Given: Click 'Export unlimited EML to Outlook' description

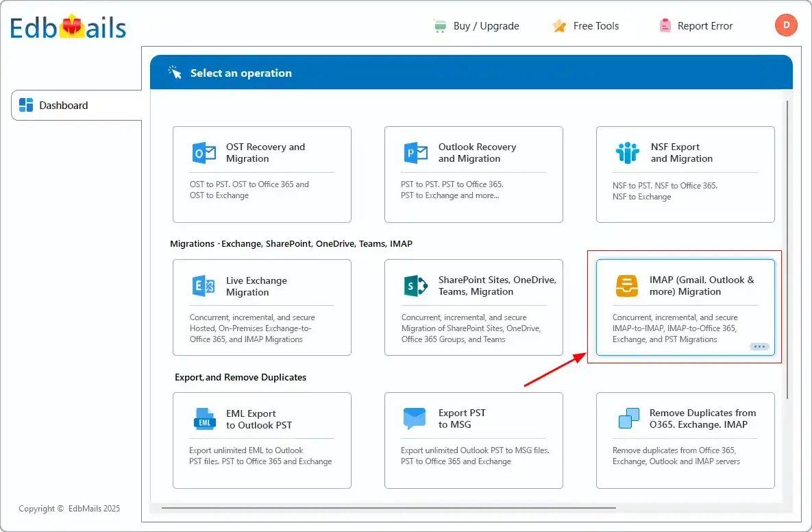Looking at the screenshot, I should tap(246, 450).
